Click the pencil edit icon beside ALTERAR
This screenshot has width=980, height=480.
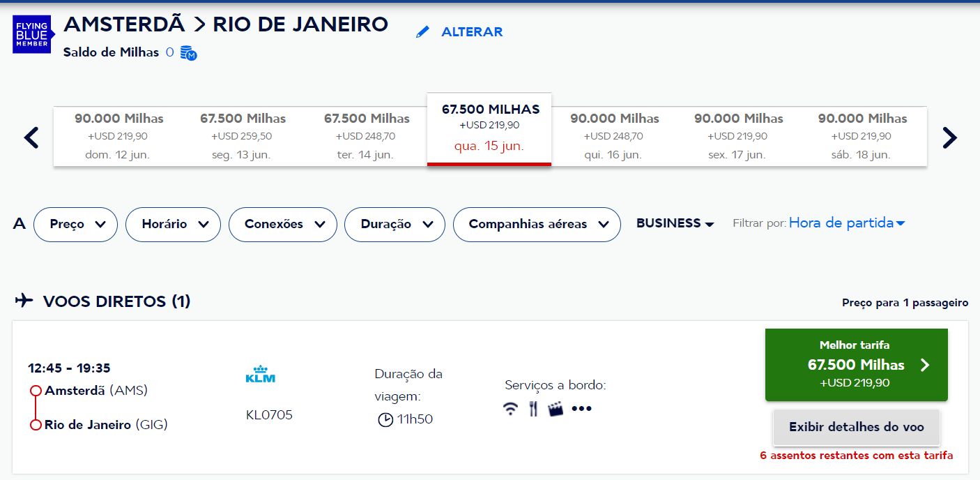pyautogui.click(x=422, y=32)
